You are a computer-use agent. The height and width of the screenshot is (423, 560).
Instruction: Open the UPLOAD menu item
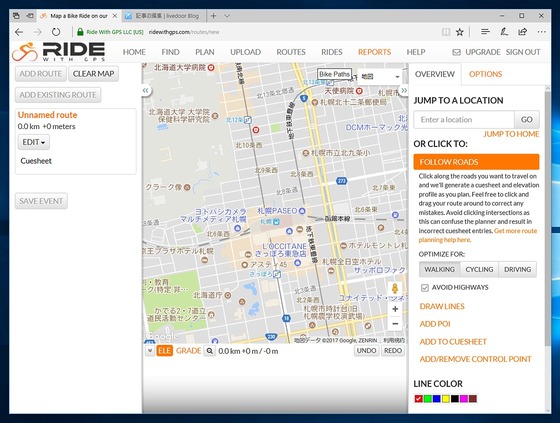click(245, 52)
